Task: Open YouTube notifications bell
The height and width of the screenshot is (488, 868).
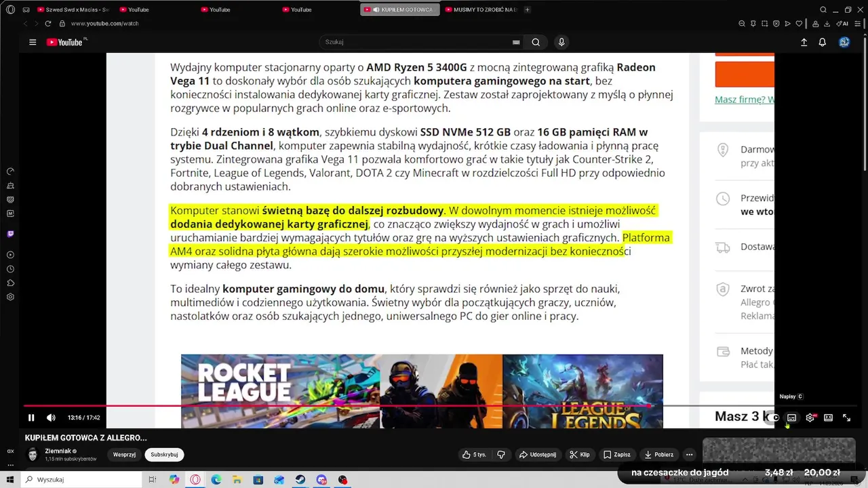Action: 822,42
